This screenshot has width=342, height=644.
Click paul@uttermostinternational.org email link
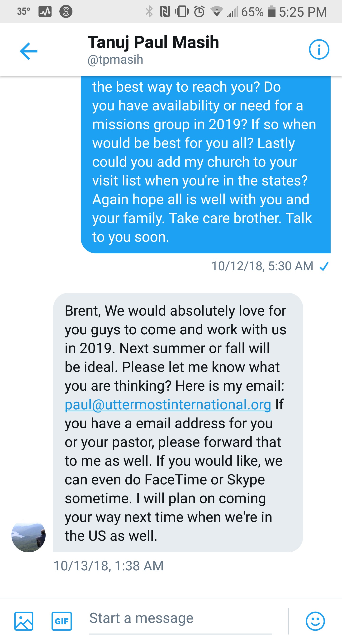coord(168,404)
